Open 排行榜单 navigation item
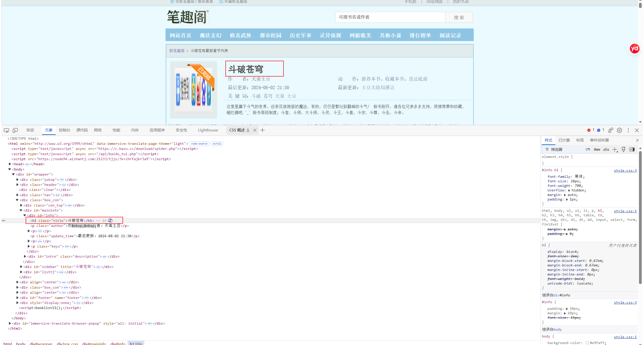Viewport: 644px width, 345px height. pyautogui.click(x=420, y=35)
